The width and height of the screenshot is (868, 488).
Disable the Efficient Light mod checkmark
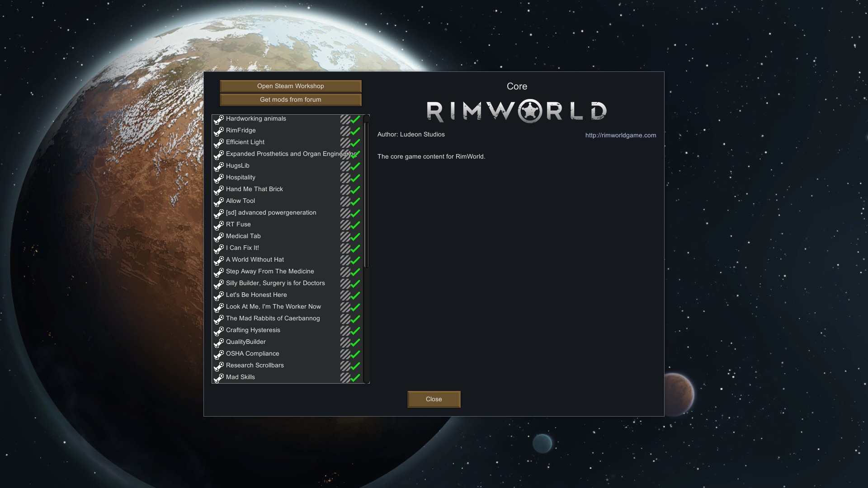tap(356, 143)
